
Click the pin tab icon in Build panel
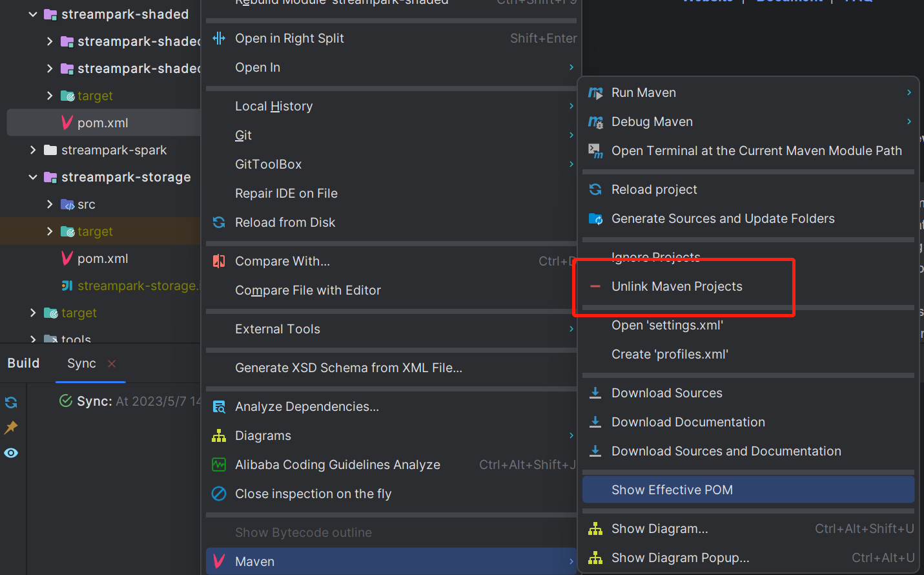click(11, 428)
